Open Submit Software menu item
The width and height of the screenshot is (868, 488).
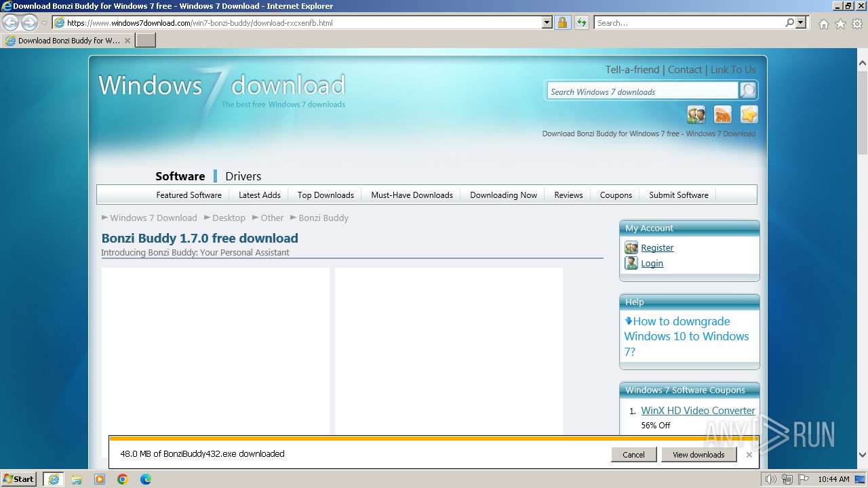678,195
